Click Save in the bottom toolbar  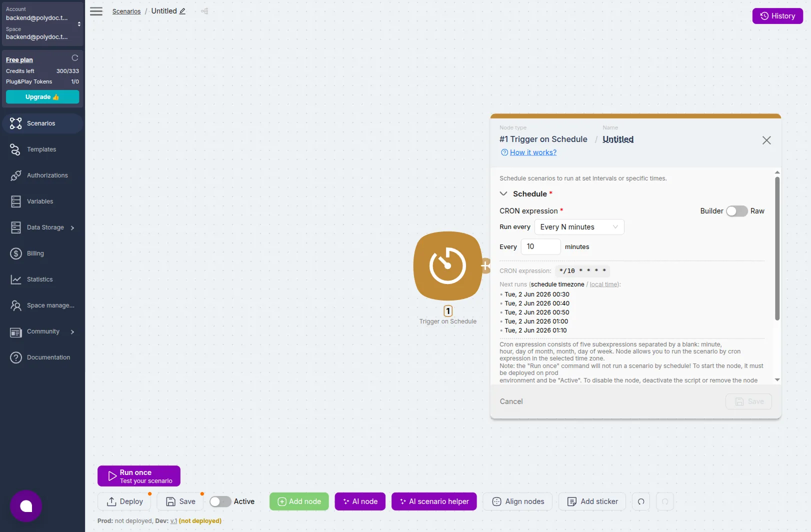click(180, 501)
